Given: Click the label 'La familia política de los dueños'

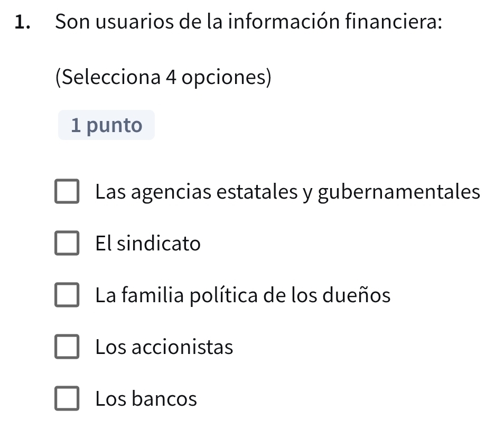Looking at the screenshot, I should tap(242, 295).
